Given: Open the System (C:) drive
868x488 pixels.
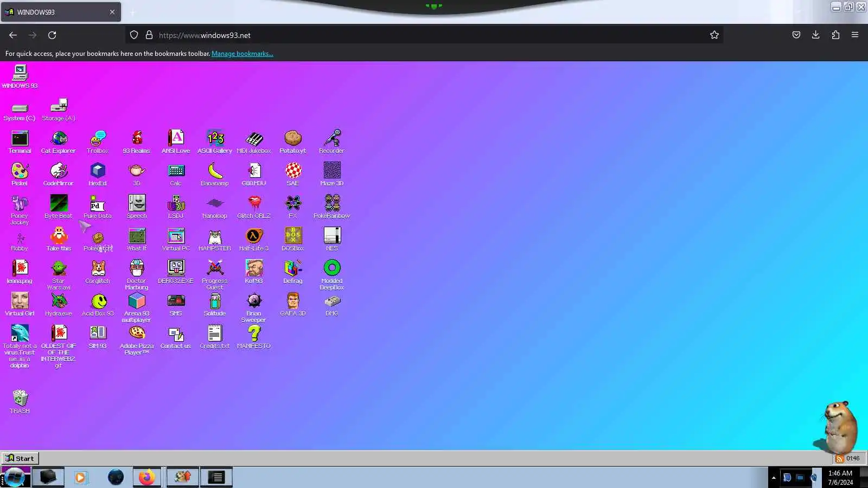Looking at the screenshot, I should [x=20, y=112].
